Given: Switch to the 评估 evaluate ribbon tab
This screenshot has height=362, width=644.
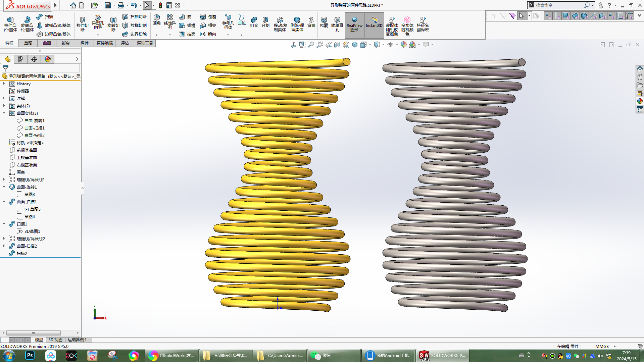Looking at the screenshot, I should click(x=125, y=43).
